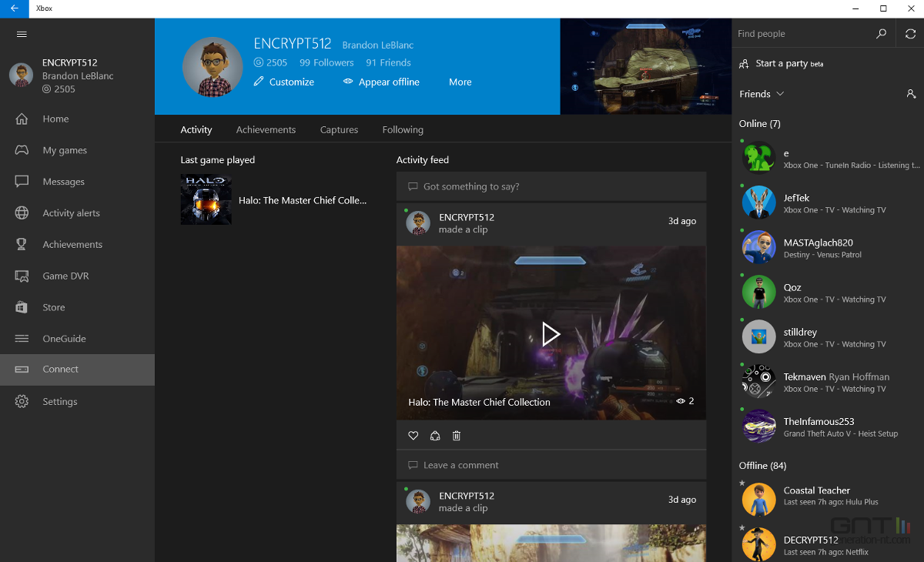The height and width of the screenshot is (562, 924).
Task: Click the 99 Followers link
Action: click(326, 62)
